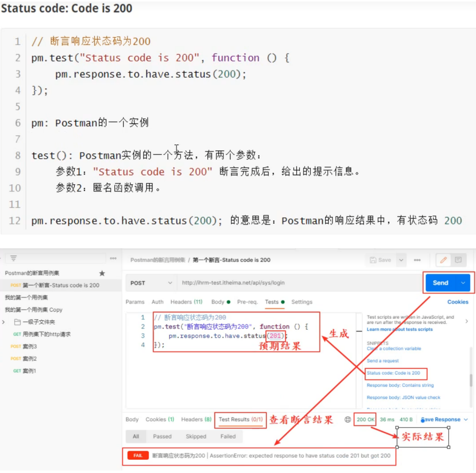
Task: Click line 3 in the test script editor
Action: [x=228, y=336]
